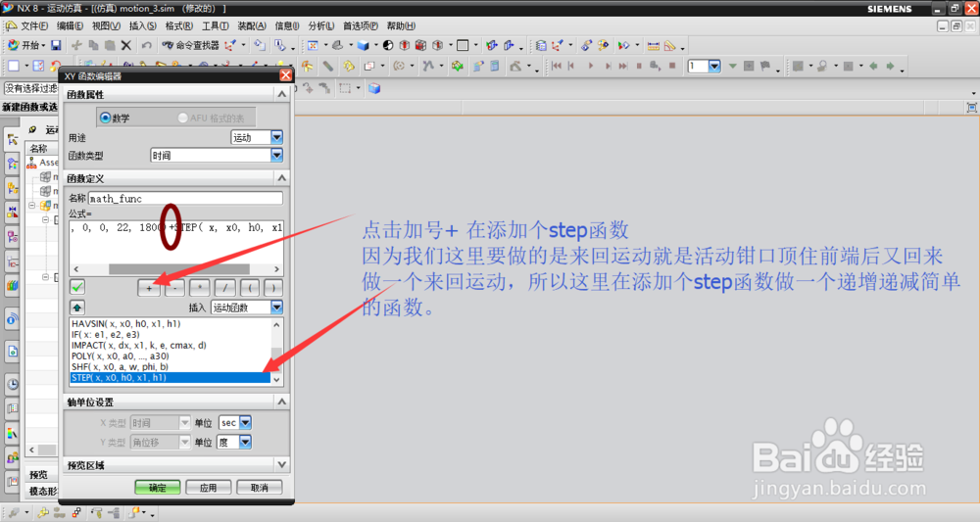
Task: Collapse the 函数定义 section
Action: (282, 178)
